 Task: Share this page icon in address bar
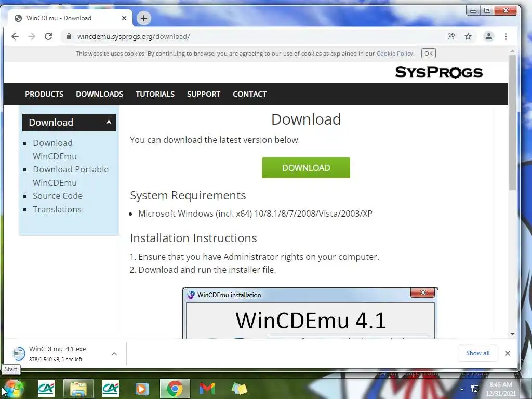coord(451,36)
